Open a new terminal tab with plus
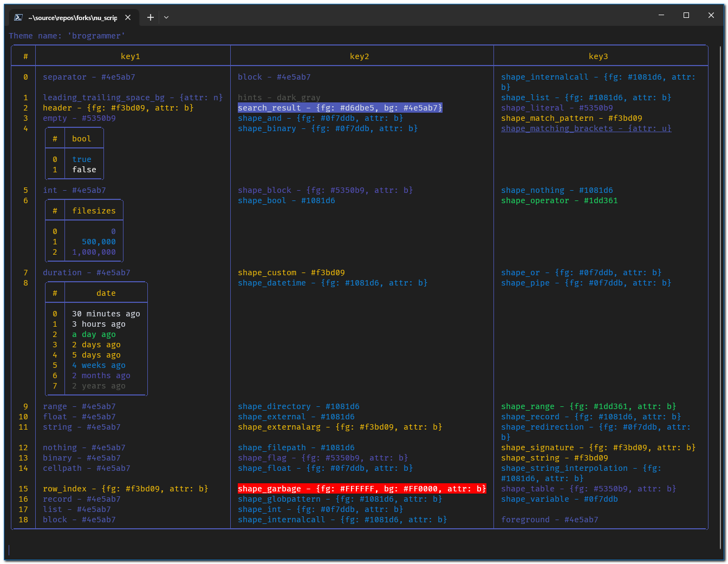Viewport: 728px width, 564px height. point(151,17)
